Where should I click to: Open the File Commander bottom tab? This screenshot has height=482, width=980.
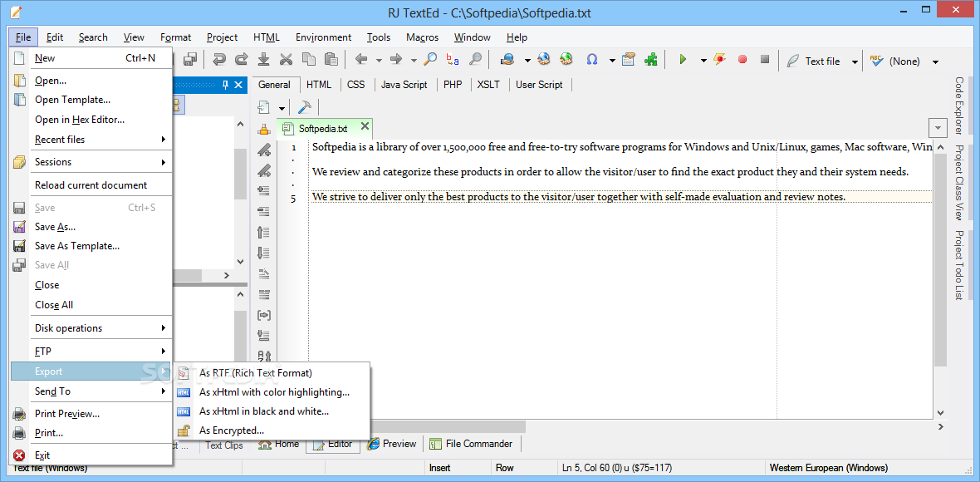coord(472,444)
